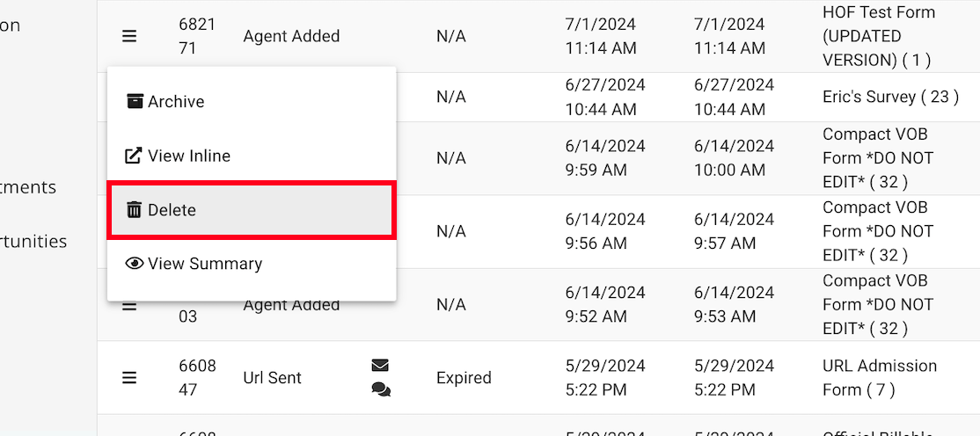
Task: Open the partly hidden menu icon above row 660847
Action: point(129,307)
